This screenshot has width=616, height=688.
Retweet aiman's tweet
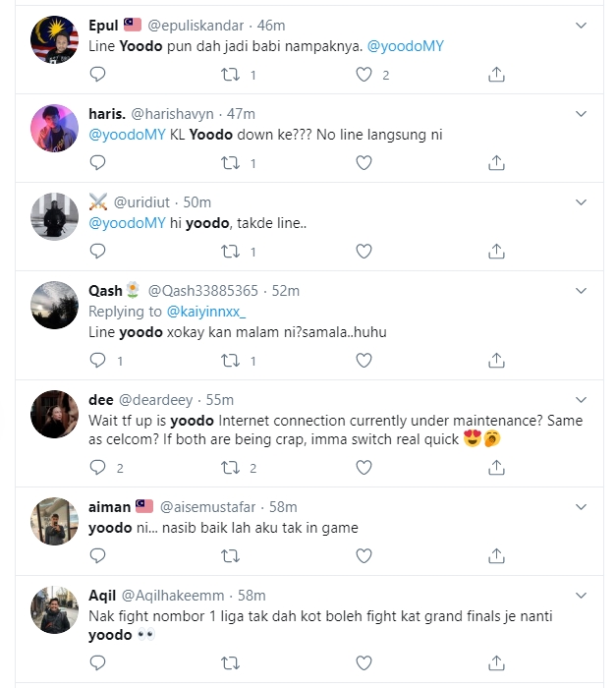pyautogui.click(x=232, y=556)
